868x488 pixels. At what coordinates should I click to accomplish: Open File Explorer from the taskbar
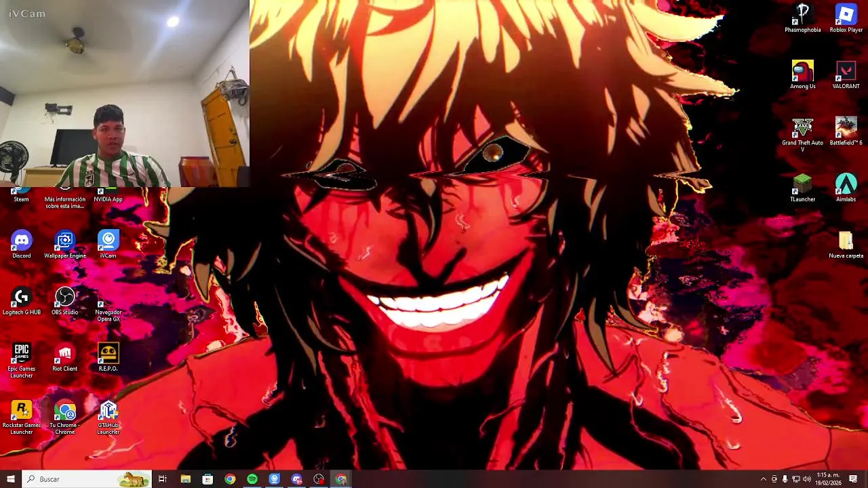186,479
